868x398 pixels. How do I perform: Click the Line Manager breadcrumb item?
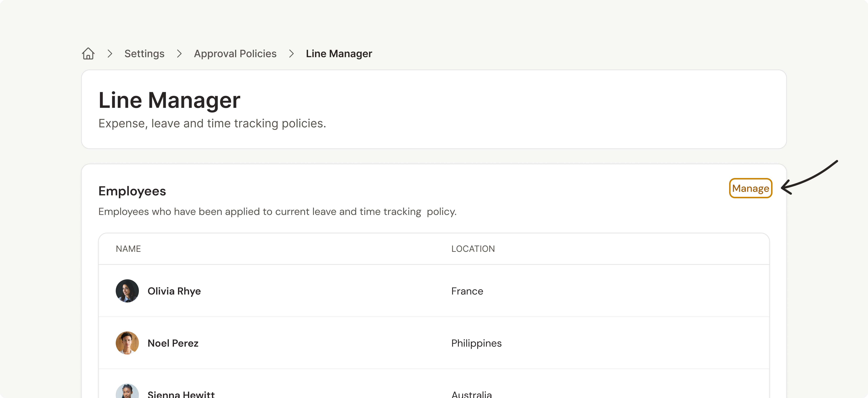coord(339,54)
